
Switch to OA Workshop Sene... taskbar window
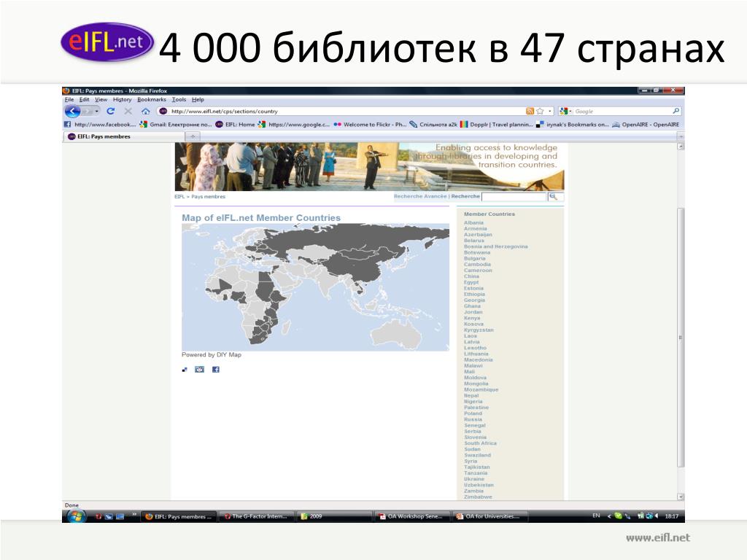[412, 516]
